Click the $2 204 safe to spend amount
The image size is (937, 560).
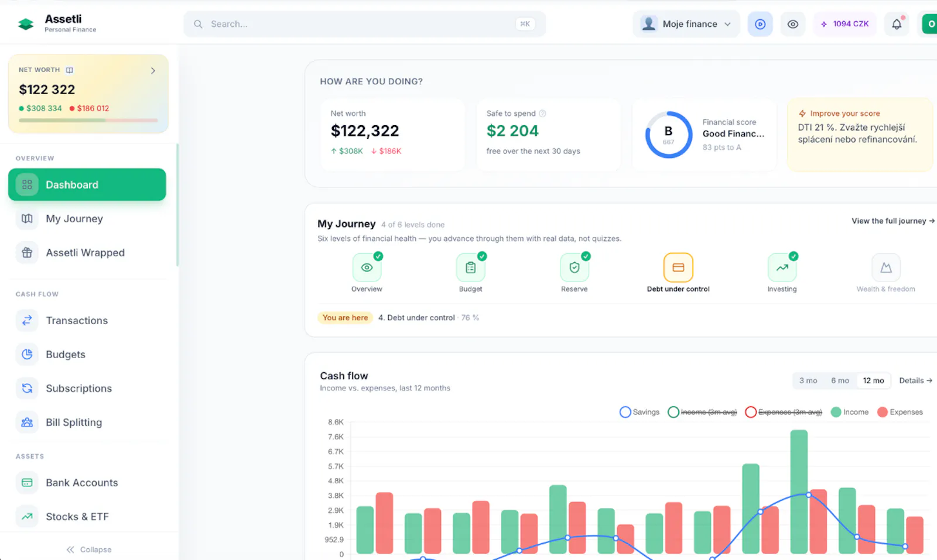tap(512, 130)
